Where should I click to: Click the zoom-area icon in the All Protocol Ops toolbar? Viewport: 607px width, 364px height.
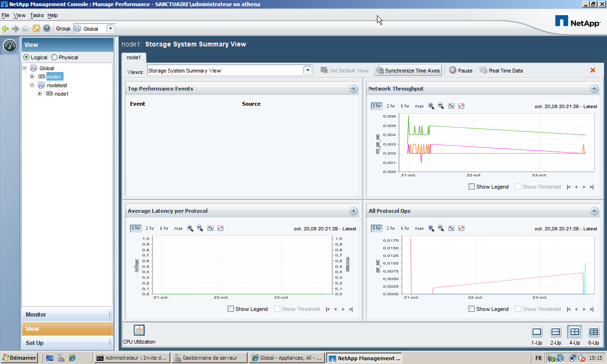(451, 228)
